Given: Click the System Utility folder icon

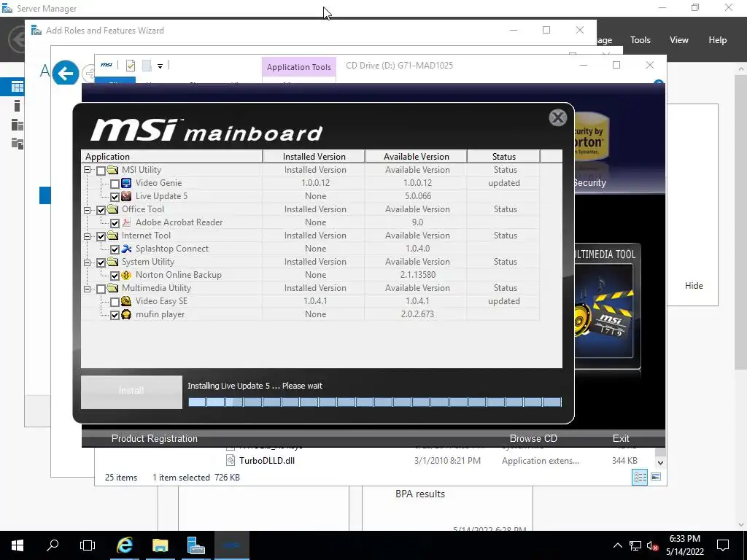Looking at the screenshot, I should pyautogui.click(x=112, y=262).
